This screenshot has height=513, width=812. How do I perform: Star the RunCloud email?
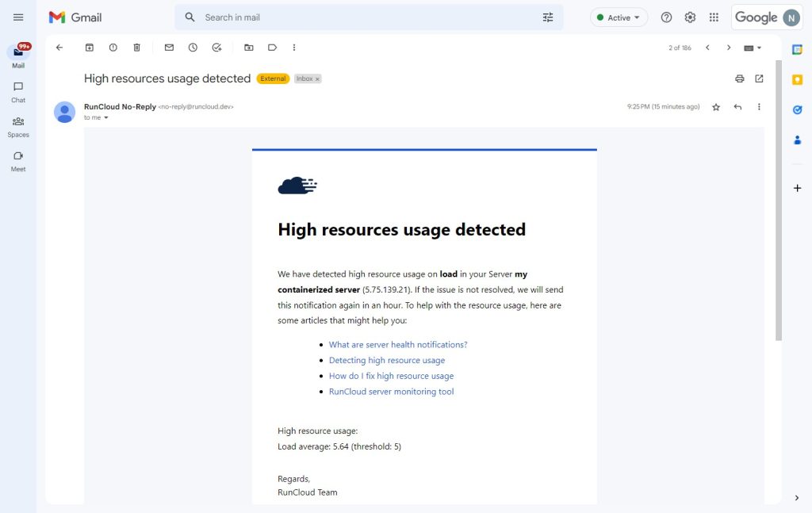(716, 107)
